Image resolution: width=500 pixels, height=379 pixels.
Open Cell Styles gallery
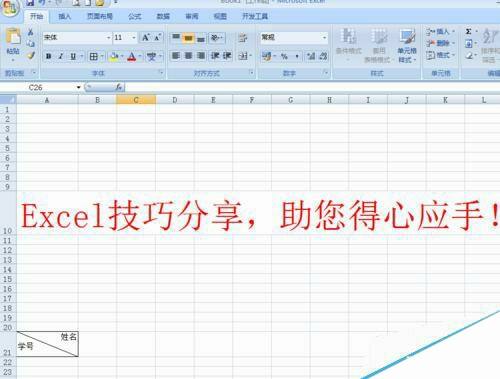tap(407, 45)
